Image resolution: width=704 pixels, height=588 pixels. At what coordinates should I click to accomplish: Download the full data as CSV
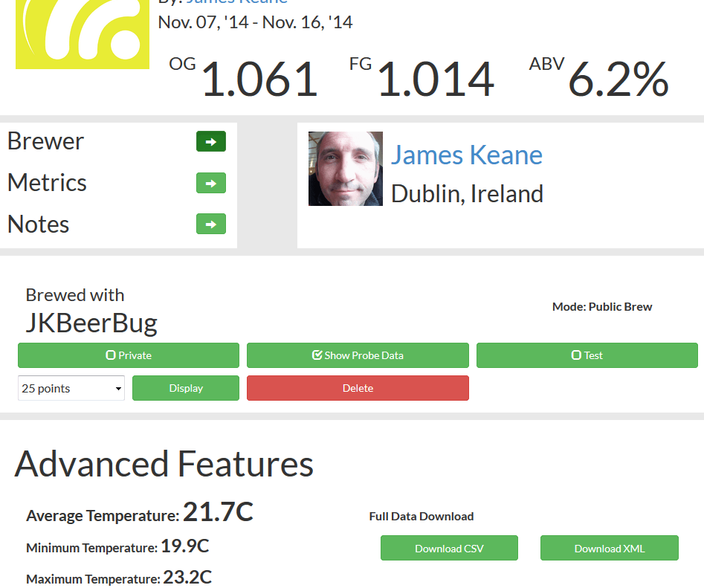click(449, 548)
